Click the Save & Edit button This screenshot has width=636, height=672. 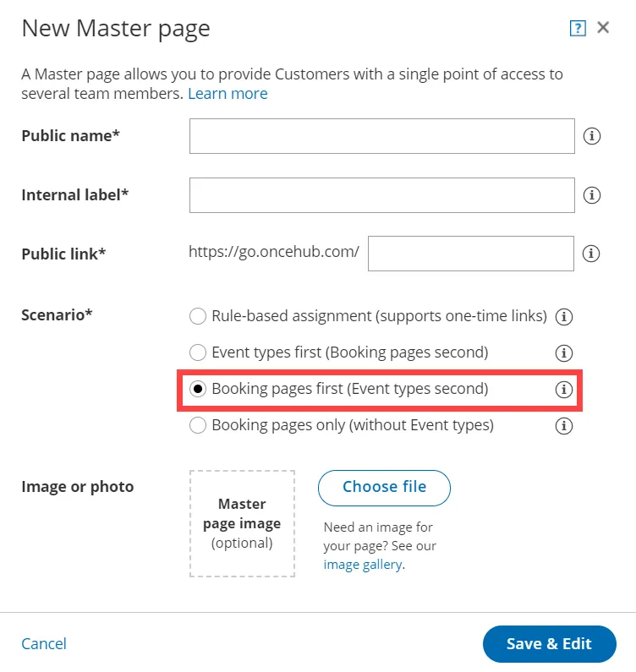click(x=550, y=644)
